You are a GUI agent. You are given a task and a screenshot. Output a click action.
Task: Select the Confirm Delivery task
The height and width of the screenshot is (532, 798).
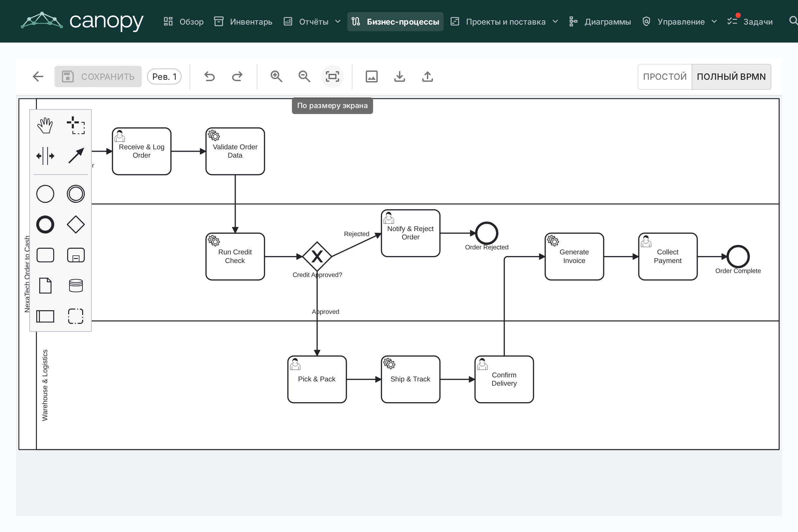[504, 379]
